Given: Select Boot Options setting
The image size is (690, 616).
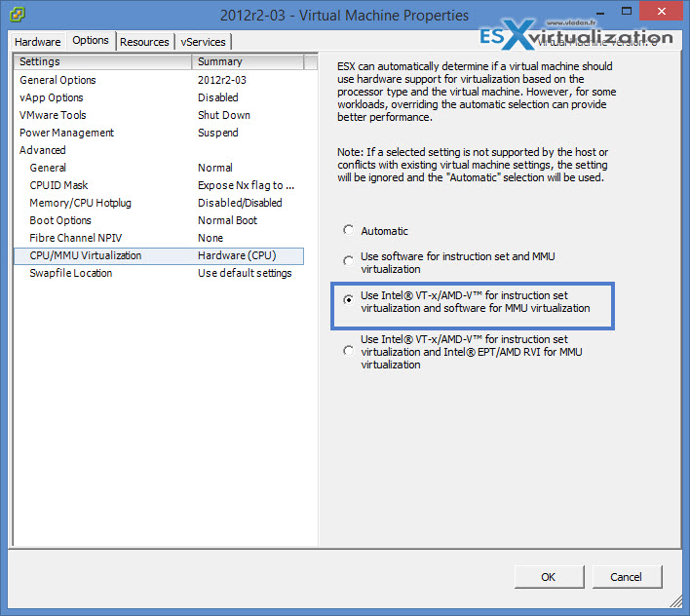Looking at the screenshot, I should tap(159, 220).
